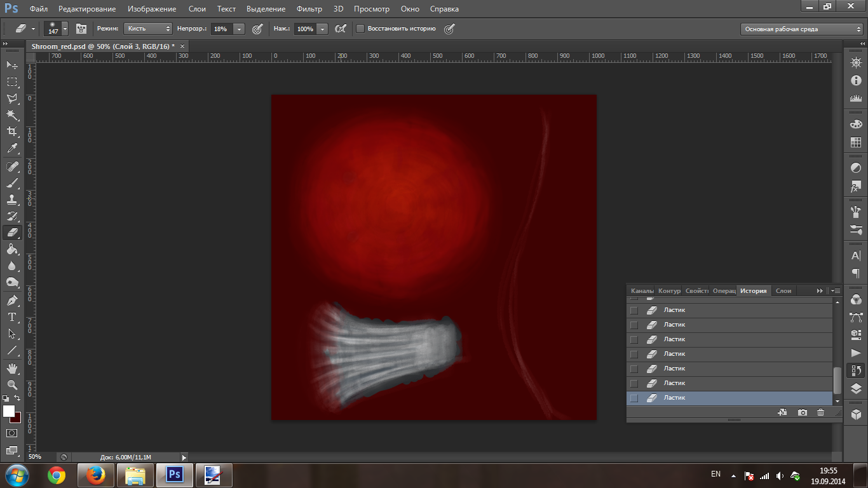Switch to the Слои tab
The width and height of the screenshot is (868, 488).
point(783,290)
